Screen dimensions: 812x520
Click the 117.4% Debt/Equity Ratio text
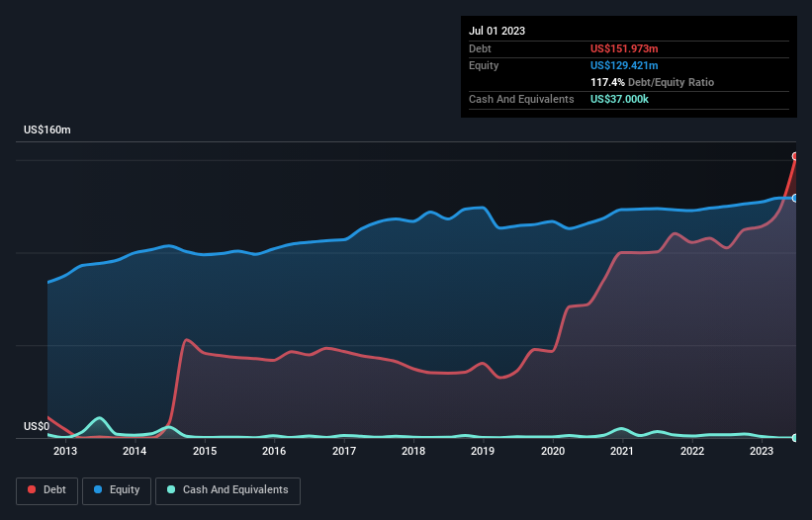coord(652,82)
